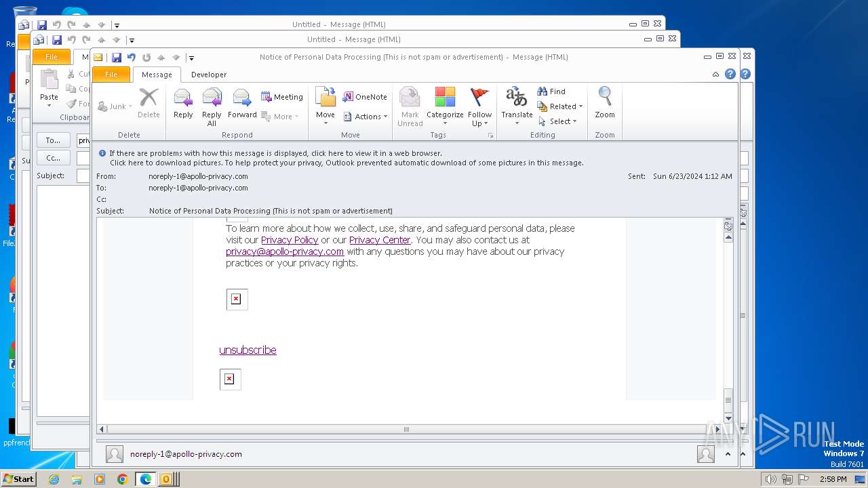Click blocked picture placeholder above unsubscribe
Viewport: 868px width, 488px height.
237,299
